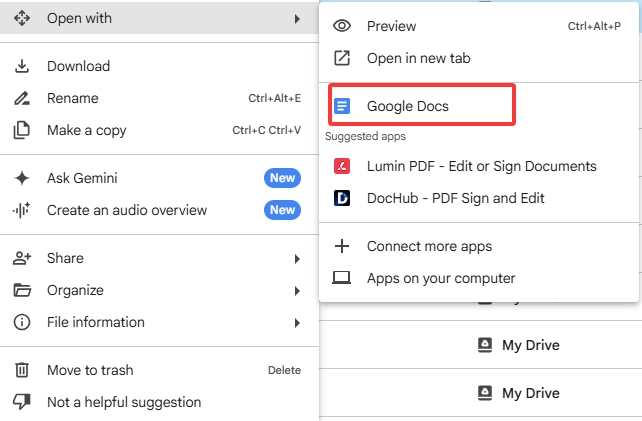Screen dimensions: 642x421
Task: Select Not a helpful suggestion
Action: pos(159,402)
